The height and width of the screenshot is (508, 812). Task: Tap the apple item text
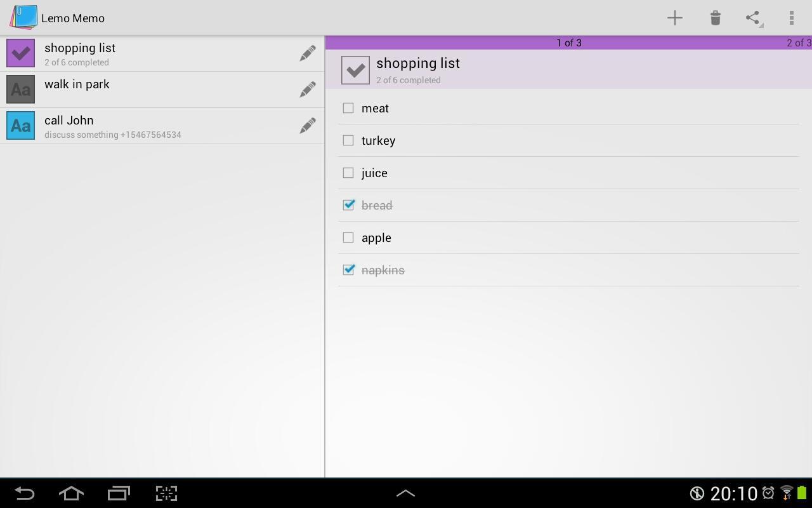[x=376, y=238]
